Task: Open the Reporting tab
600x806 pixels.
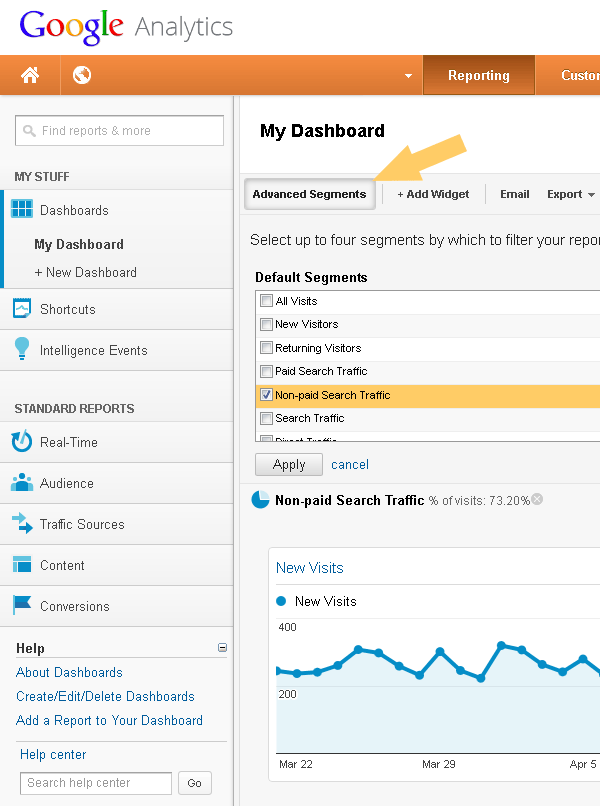Action: click(479, 75)
